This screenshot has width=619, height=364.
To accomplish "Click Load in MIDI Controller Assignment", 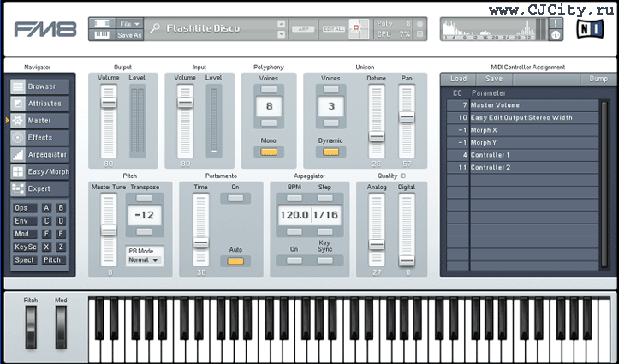I will click(x=458, y=79).
